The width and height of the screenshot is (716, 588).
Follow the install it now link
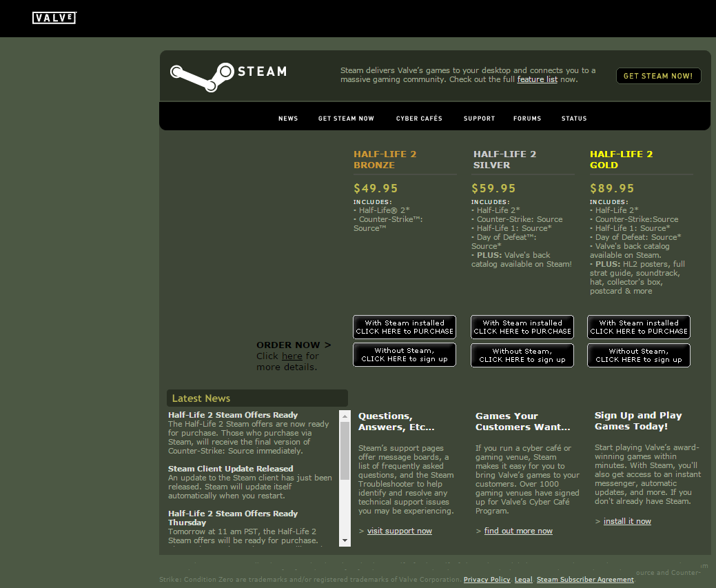(626, 521)
